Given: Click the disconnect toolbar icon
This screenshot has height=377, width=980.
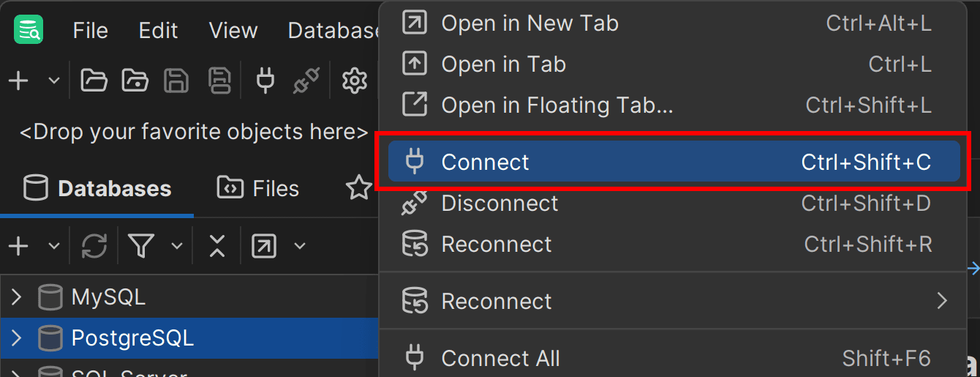Looking at the screenshot, I should 306,81.
